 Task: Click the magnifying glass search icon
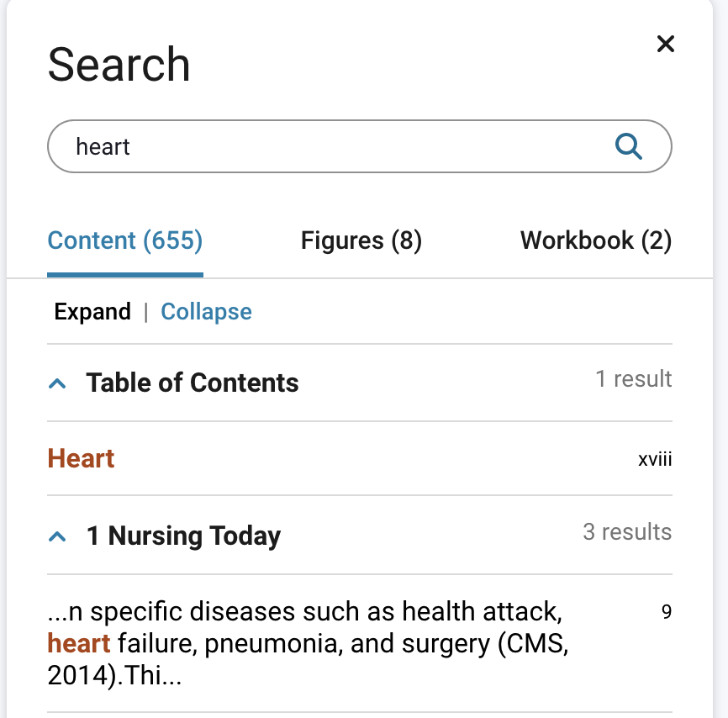coord(627,145)
